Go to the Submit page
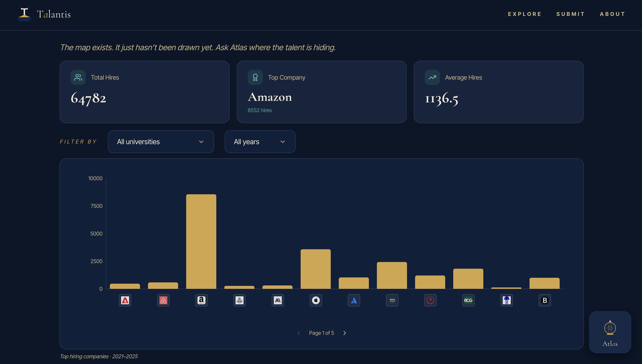 coord(570,14)
